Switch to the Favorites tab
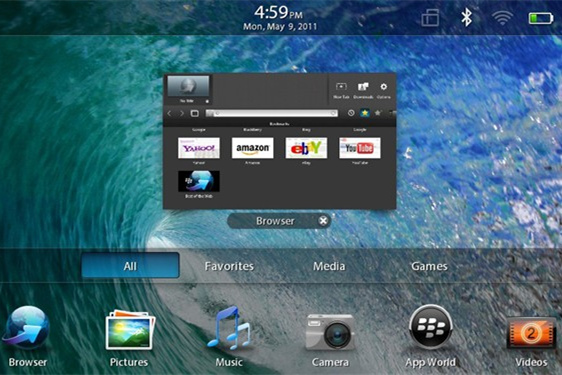The width and height of the screenshot is (562, 375). pyautogui.click(x=229, y=266)
